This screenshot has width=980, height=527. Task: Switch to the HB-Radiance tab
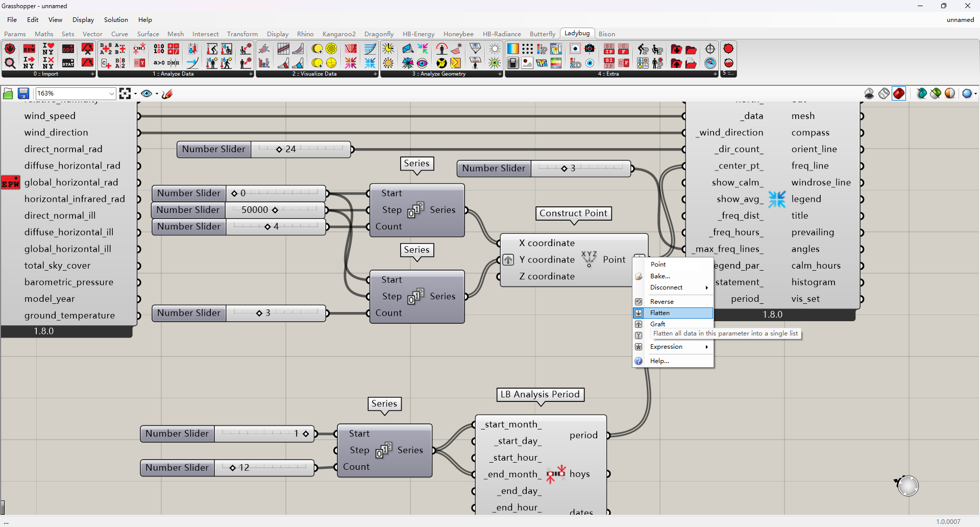pyautogui.click(x=502, y=34)
